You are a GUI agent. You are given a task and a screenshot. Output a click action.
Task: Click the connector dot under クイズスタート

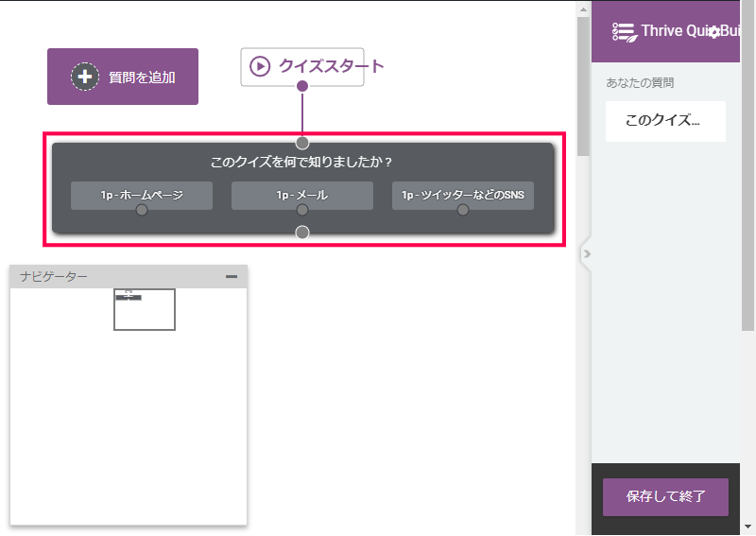pos(302,86)
